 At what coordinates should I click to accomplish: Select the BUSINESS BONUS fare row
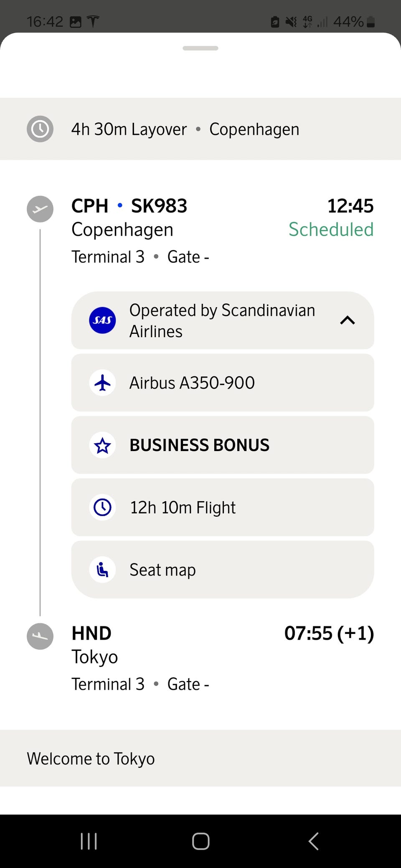coord(222,445)
